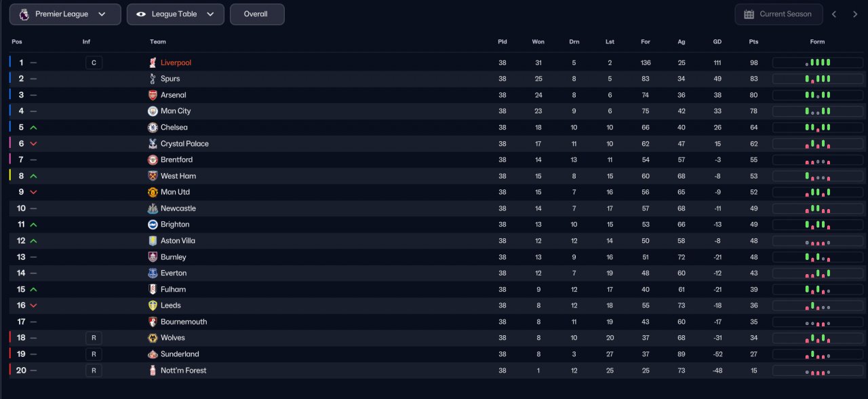Click the Wolves club crest
Image resolution: width=868 pixels, height=399 pixels.
(153, 338)
